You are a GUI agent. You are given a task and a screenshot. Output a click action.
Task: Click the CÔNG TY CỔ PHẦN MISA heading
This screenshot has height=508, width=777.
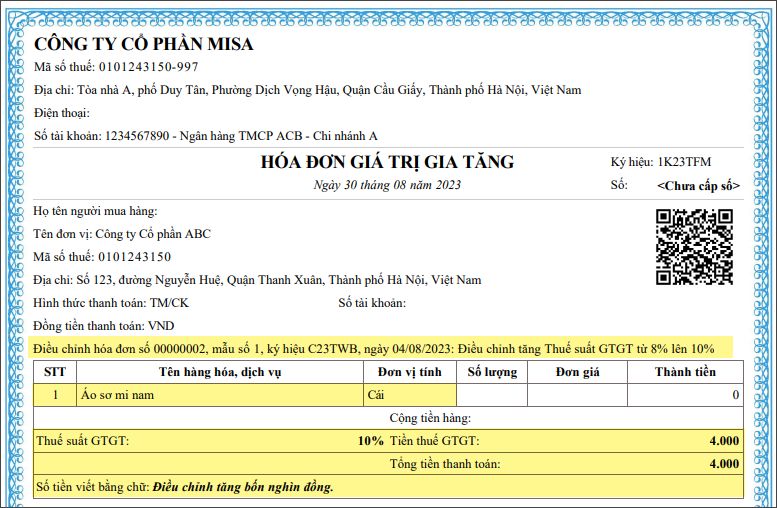coord(144,44)
